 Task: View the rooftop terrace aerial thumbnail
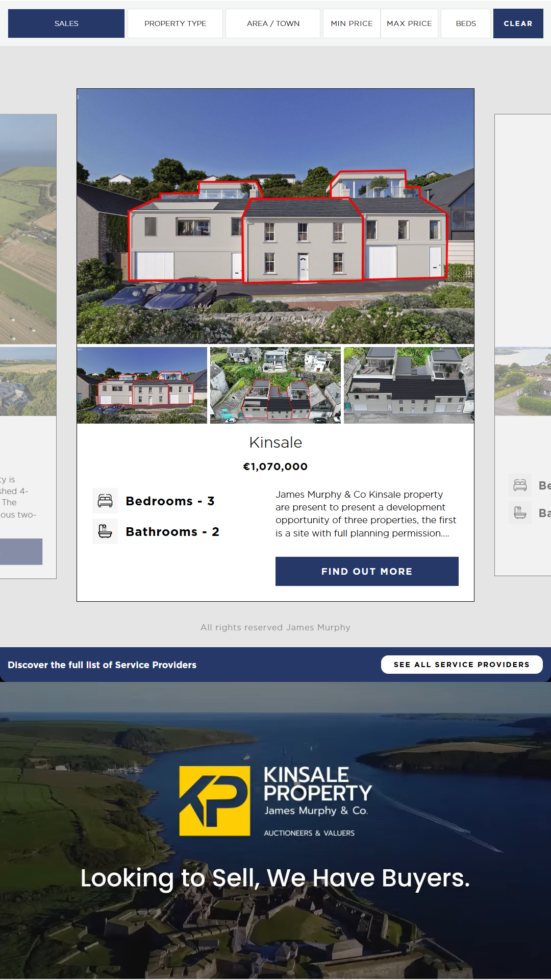(409, 385)
